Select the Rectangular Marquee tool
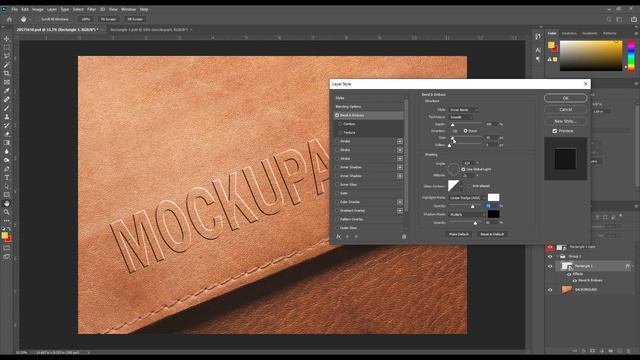The width and height of the screenshot is (640, 360). 7,47
